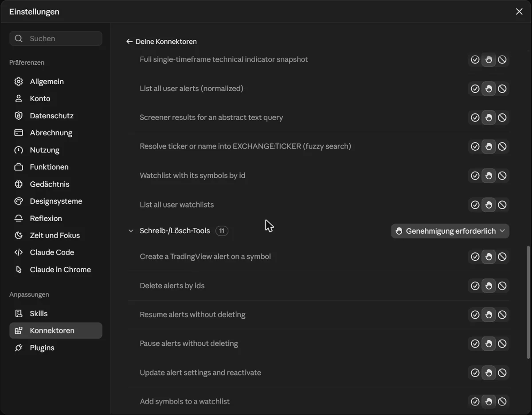This screenshot has width=532, height=415.
Task: Open Genehmigung erforderlich dropdown
Action: (450, 231)
